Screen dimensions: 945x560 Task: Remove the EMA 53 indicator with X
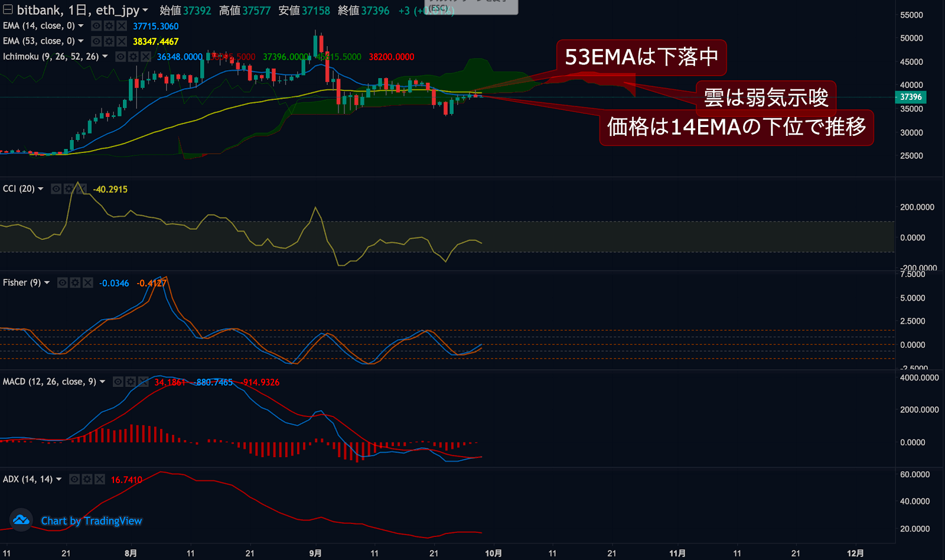pyautogui.click(x=122, y=41)
